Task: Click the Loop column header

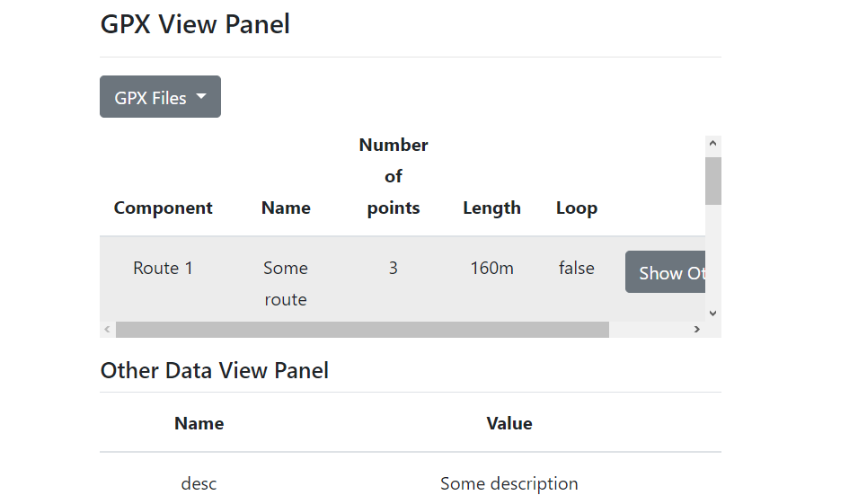Action: point(576,208)
